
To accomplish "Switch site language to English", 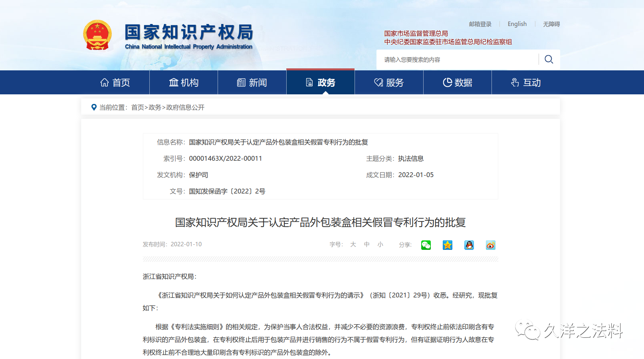I will click(517, 24).
